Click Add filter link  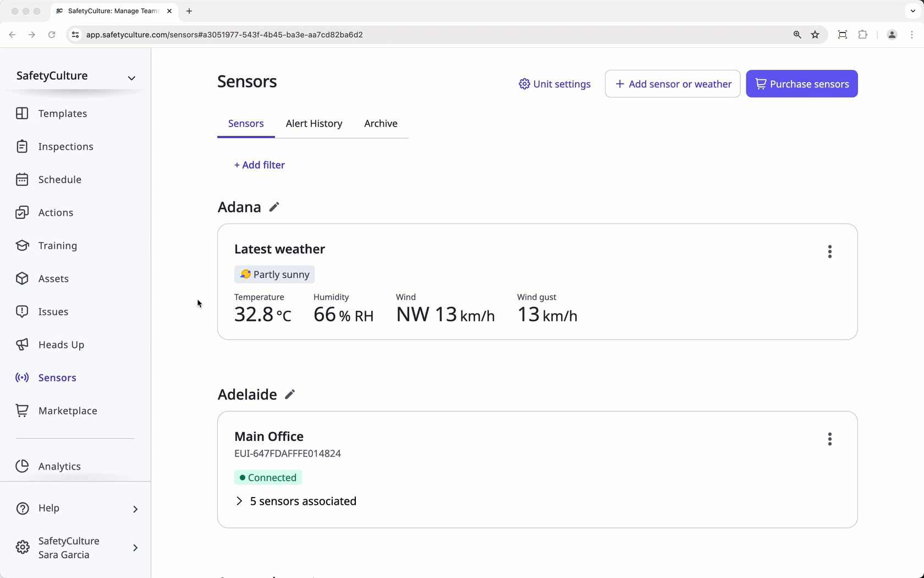(260, 165)
